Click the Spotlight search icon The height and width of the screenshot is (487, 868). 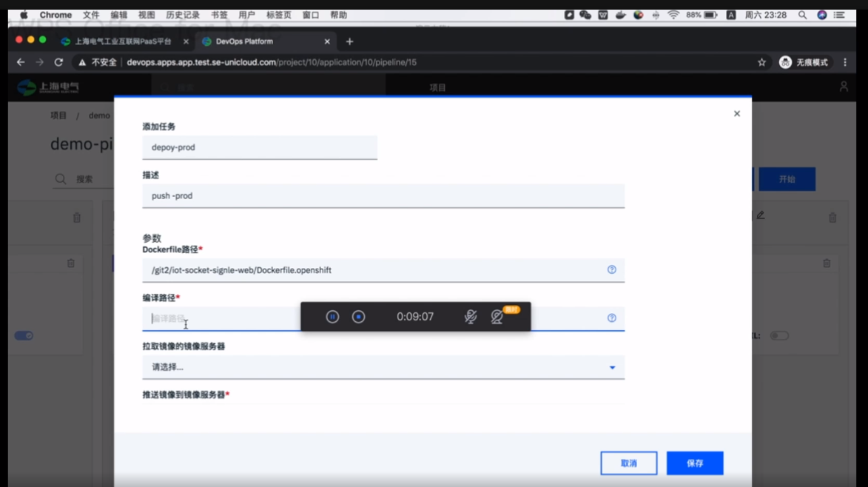802,15
